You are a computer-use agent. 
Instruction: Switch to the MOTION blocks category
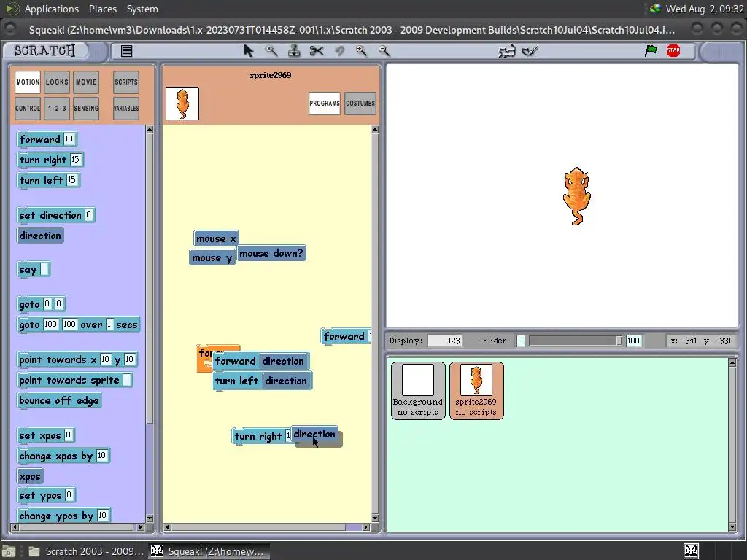28,82
